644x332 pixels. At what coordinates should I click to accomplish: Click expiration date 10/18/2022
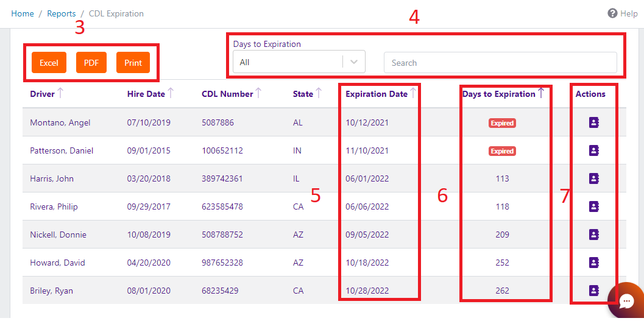coord(367,263)
